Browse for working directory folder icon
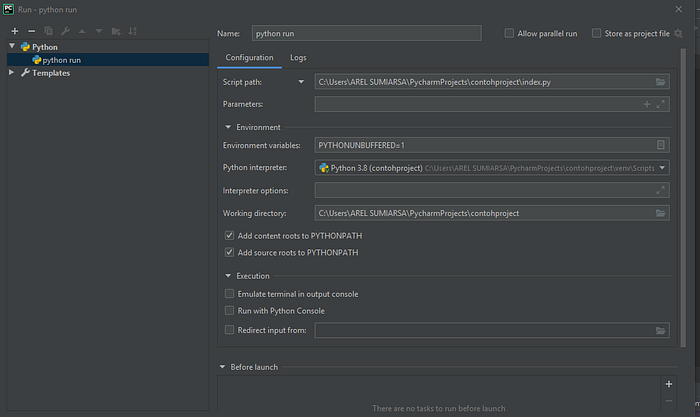Viewport: 700px width, 417px height. pyautogui.click(x=660, y=213)
